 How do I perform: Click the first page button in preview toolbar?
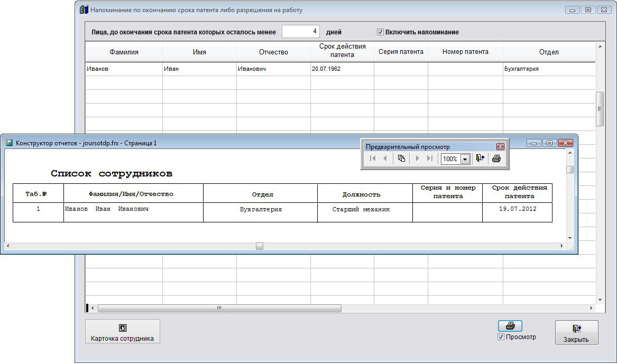pos(373,158)
